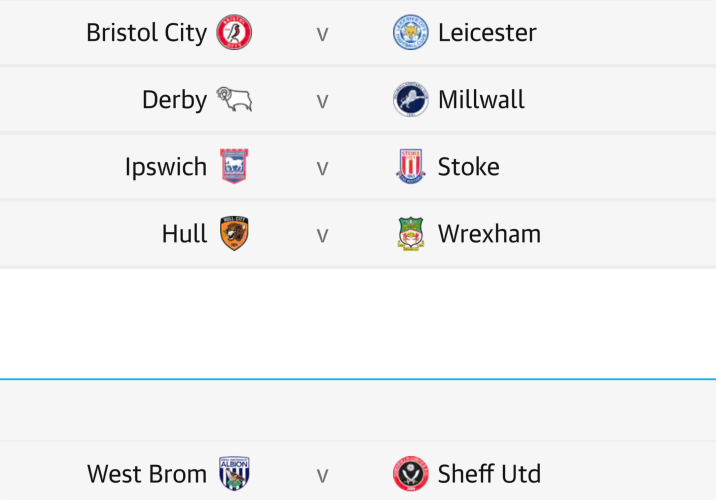Open the Hull v Wrexham fixture
Image resolution: width=716 pixels, height=500 pixels.
coord(322,234)
